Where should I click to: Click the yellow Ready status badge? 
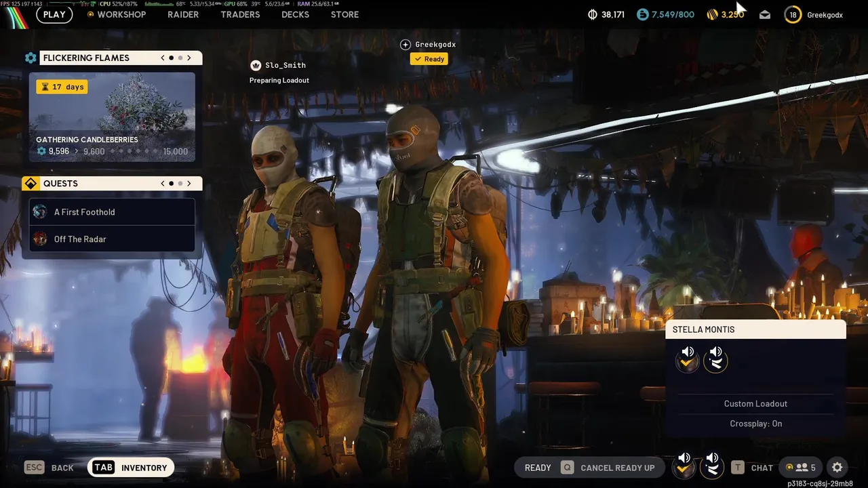(x=429, y=59)
